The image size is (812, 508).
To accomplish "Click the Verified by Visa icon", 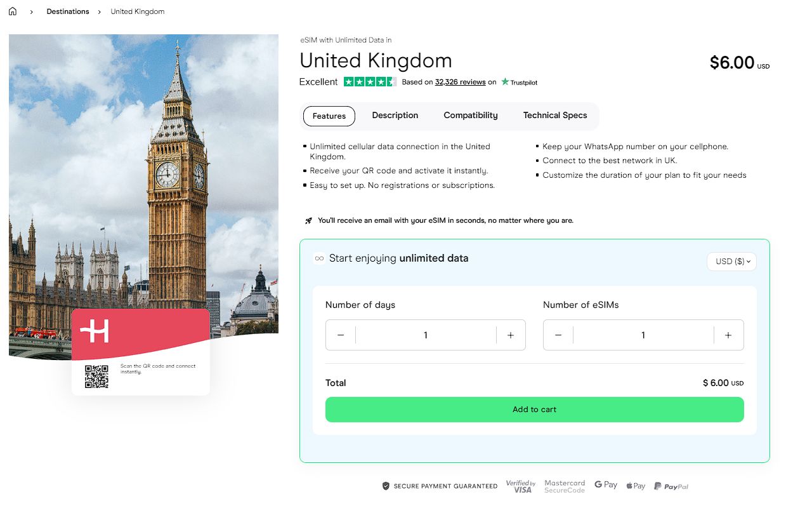I will 520,485.
